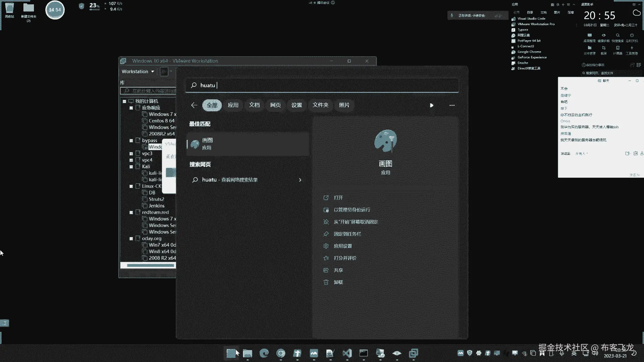
Task: Select Jenkins VM in the library tree
Action: coord(156,206)
